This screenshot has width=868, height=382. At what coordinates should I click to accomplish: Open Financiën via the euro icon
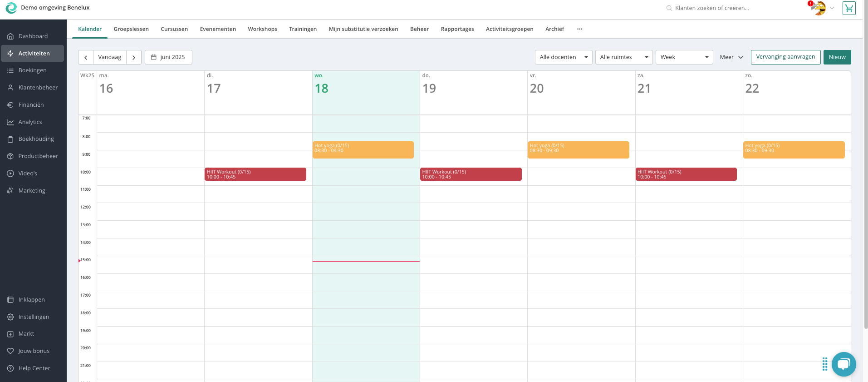point(10,105)
